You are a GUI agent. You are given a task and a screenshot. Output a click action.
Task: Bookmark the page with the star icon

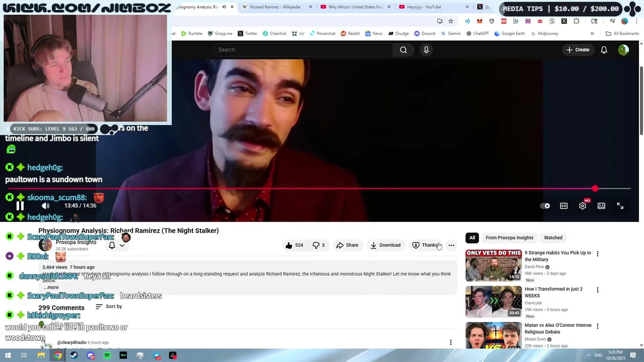451,21
